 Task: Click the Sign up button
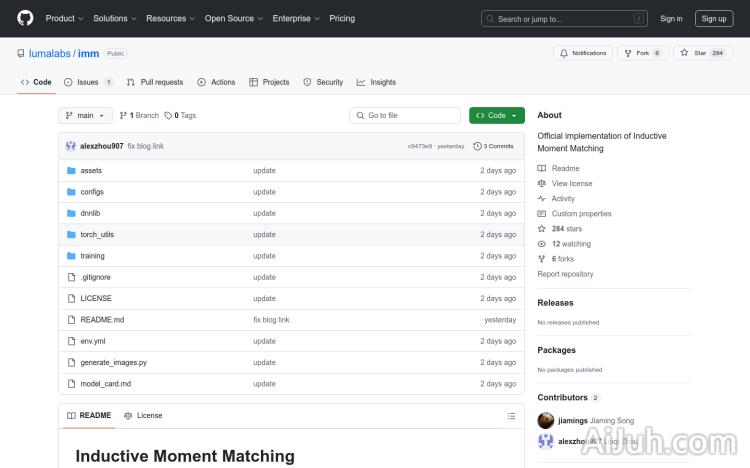coord(714,18)
